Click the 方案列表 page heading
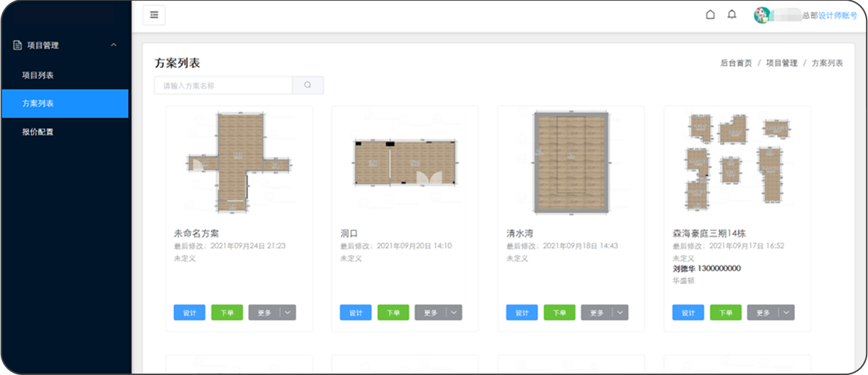Screen dimensions: 868x375 [x=177, y=63]
